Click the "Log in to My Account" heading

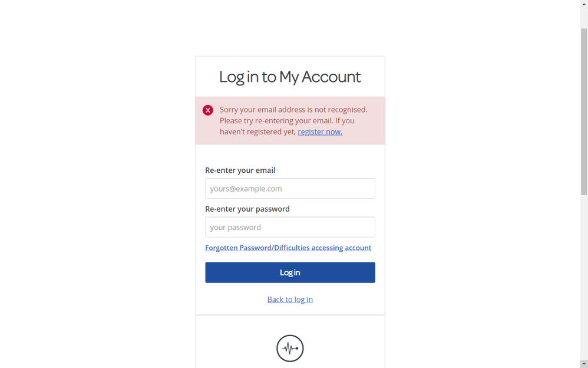[290, 77]
